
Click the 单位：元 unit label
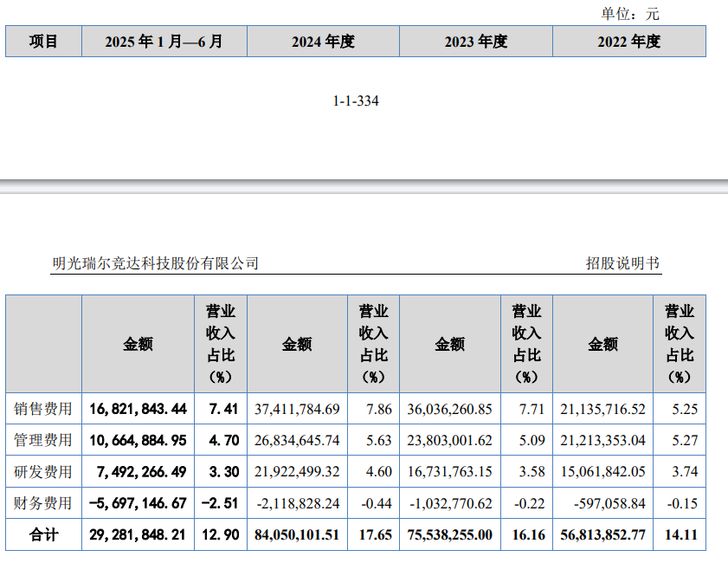point(630,13)
